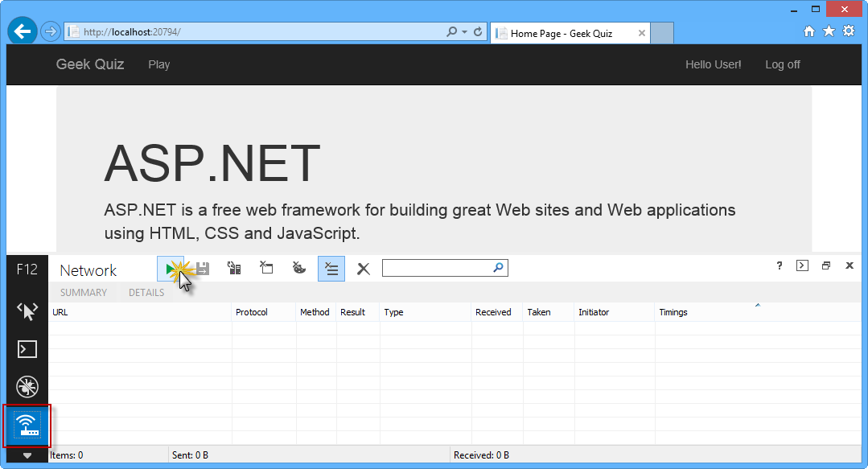Click the Log off link
Viewport: 868px width, 469px height.
tap(782, 64)
